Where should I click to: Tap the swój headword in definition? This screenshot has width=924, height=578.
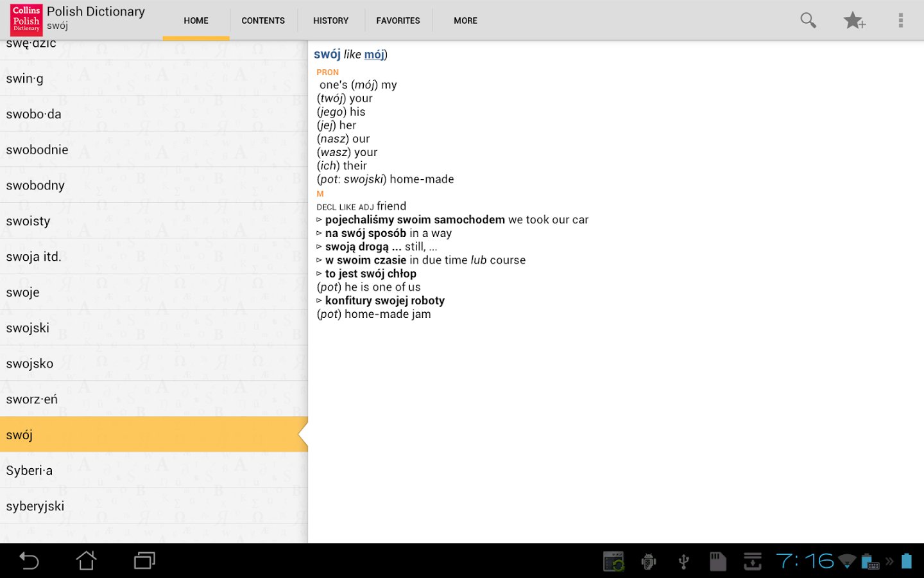[x=327, y=55]
